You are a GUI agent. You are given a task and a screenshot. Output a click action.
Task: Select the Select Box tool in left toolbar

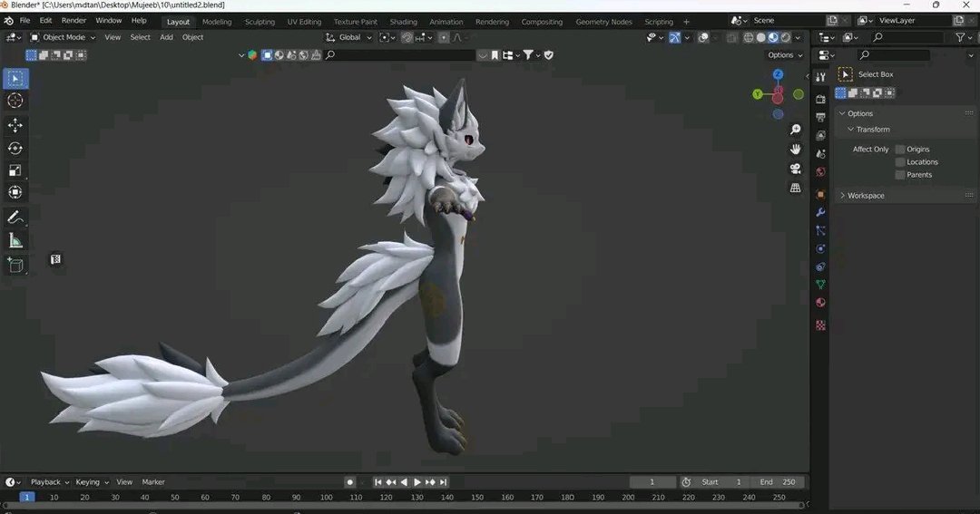(15, 79)
